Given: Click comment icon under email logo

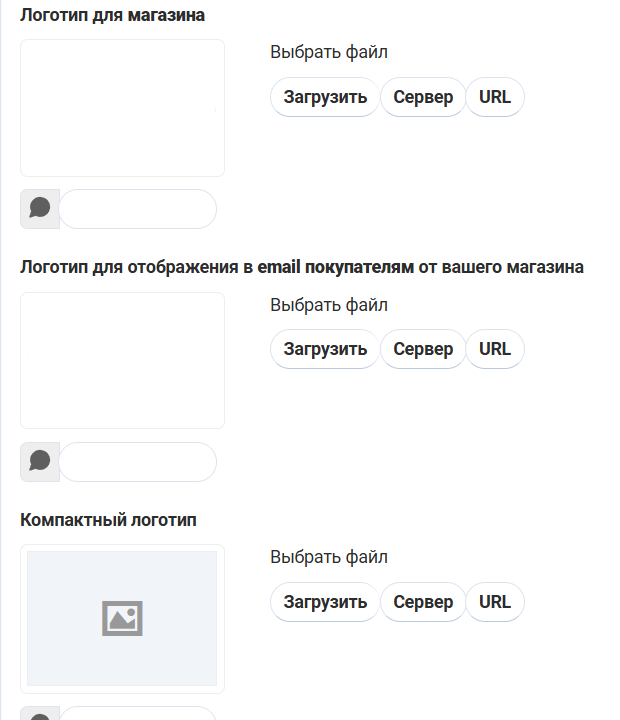Looking at the screenshot, I should [40, 461].
